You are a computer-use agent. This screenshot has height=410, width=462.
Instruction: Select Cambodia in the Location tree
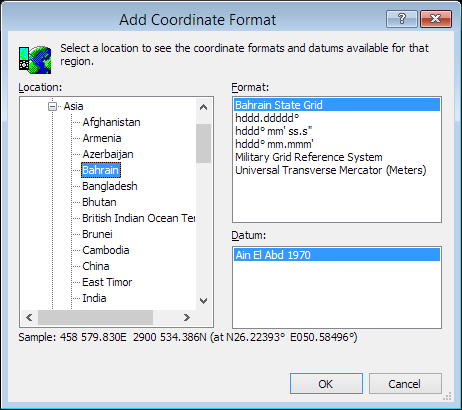click(106, 250)
